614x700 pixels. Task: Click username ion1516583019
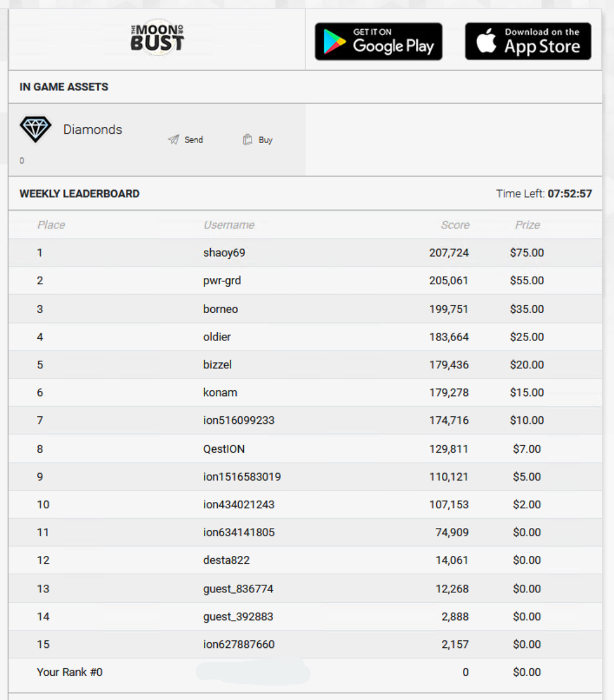pos(242,477)
